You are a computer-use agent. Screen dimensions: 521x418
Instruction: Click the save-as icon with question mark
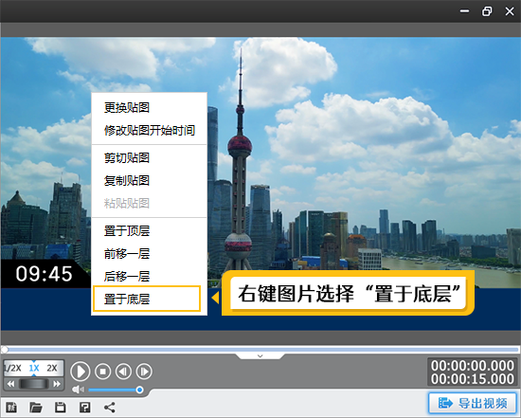point(85,407)
